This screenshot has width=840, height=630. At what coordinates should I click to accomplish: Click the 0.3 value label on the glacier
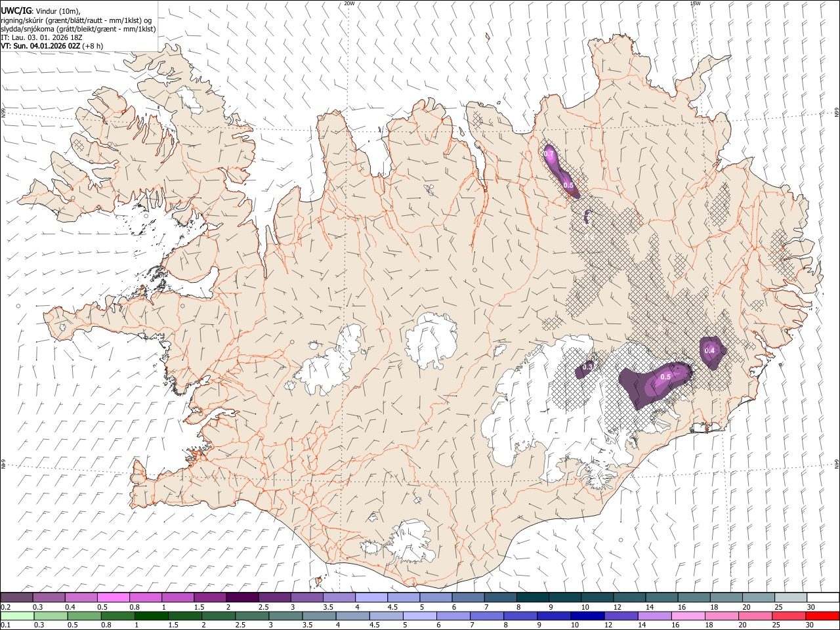click(587, 367)
